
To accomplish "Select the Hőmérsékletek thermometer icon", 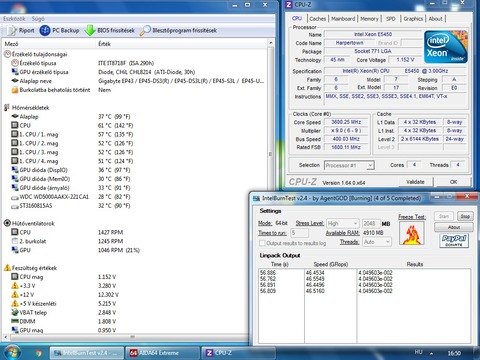I will [7, 107].
